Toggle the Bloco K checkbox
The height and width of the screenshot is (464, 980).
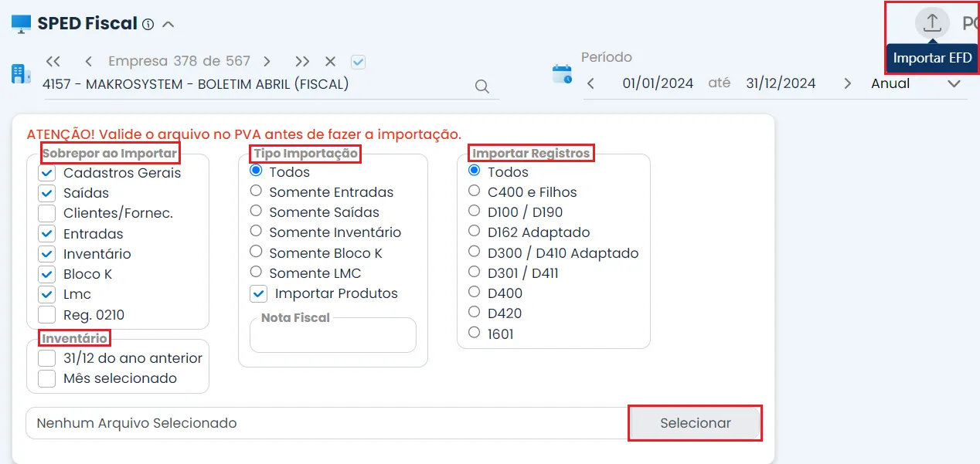[x=47, y=274]
